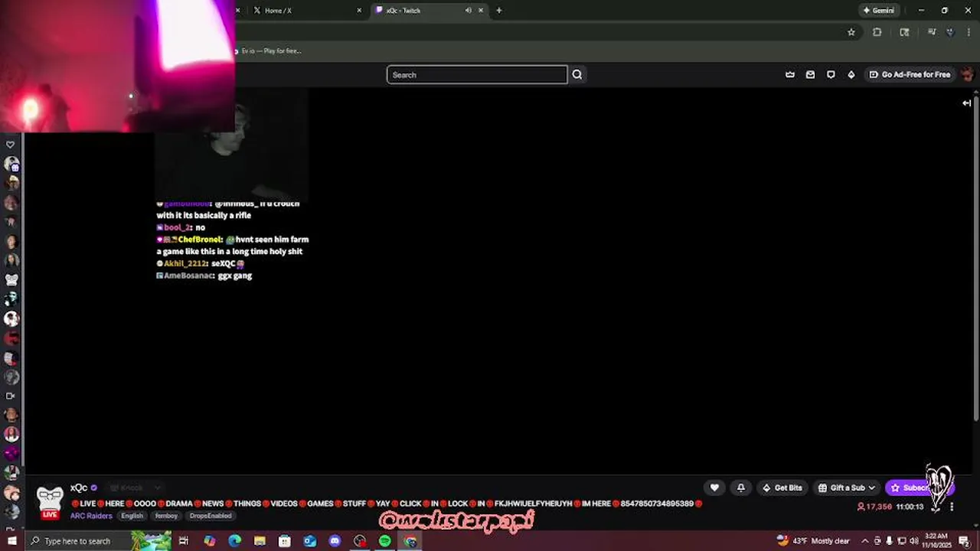Show hidden system tray icons chevron
The width and height of the screenshot is (980, 551).
tap(865, 541)
